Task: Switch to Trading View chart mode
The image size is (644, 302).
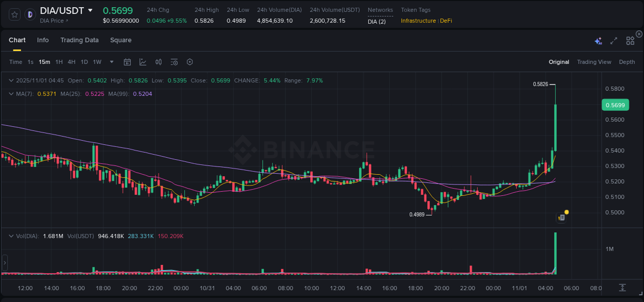Action: pyautogui.click(x=594, y=62)
